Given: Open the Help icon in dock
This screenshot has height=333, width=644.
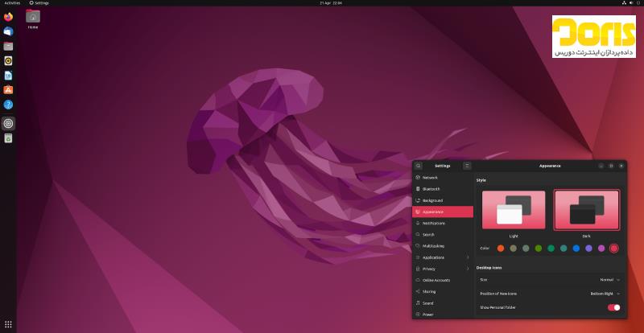Looking at the screenshot, I should click(x=8, y=105).
